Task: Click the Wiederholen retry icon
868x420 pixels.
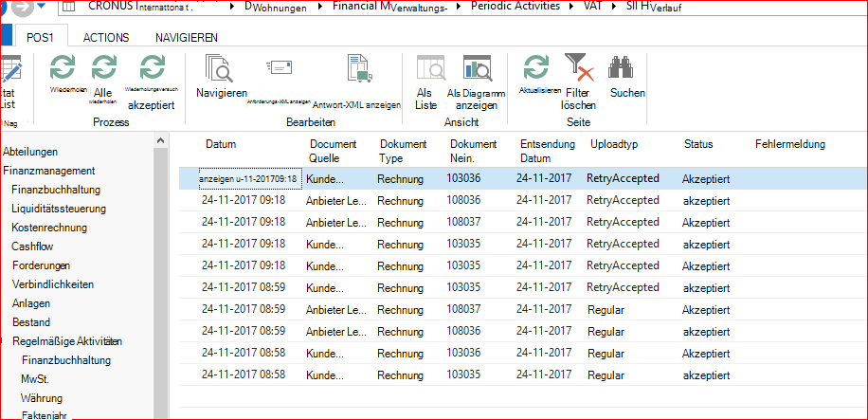Action: [62, 67]
